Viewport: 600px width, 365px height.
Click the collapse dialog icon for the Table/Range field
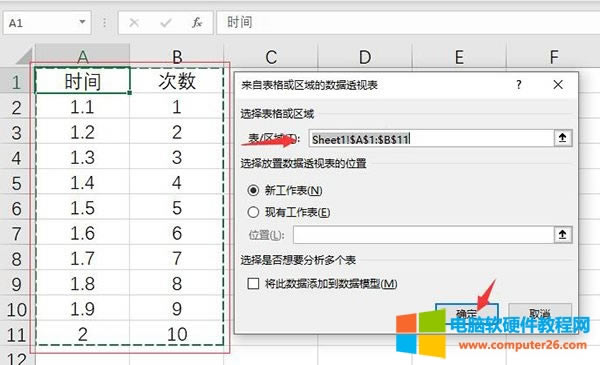(563, 138)
